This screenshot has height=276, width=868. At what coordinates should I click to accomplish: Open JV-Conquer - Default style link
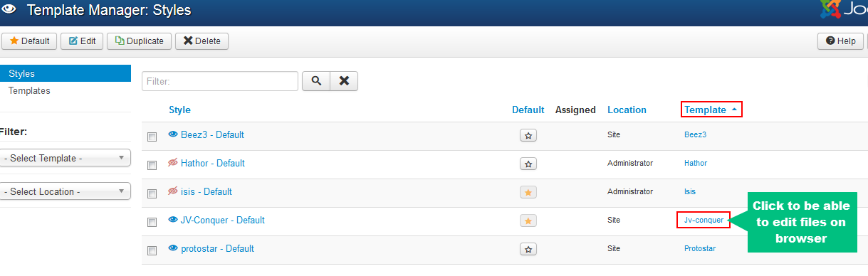223,220
